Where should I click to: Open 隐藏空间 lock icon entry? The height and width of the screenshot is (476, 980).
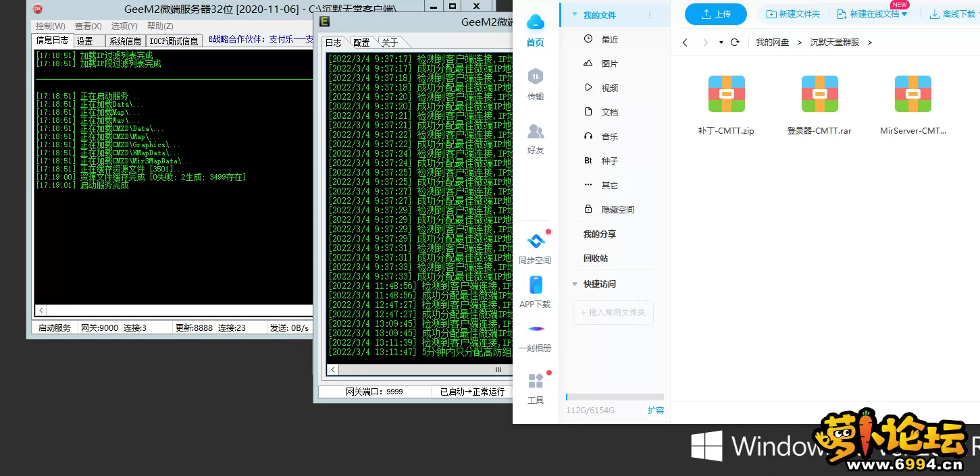(x=588, y=209)
